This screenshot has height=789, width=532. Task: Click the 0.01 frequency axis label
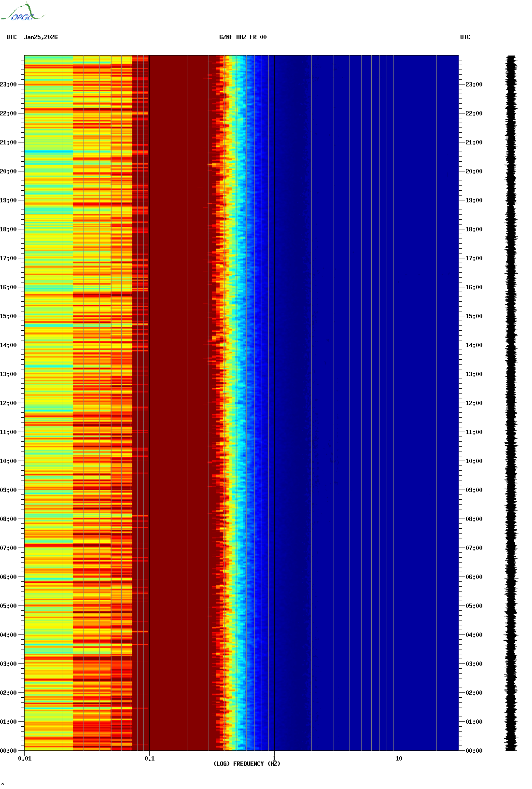coord(25,759)
